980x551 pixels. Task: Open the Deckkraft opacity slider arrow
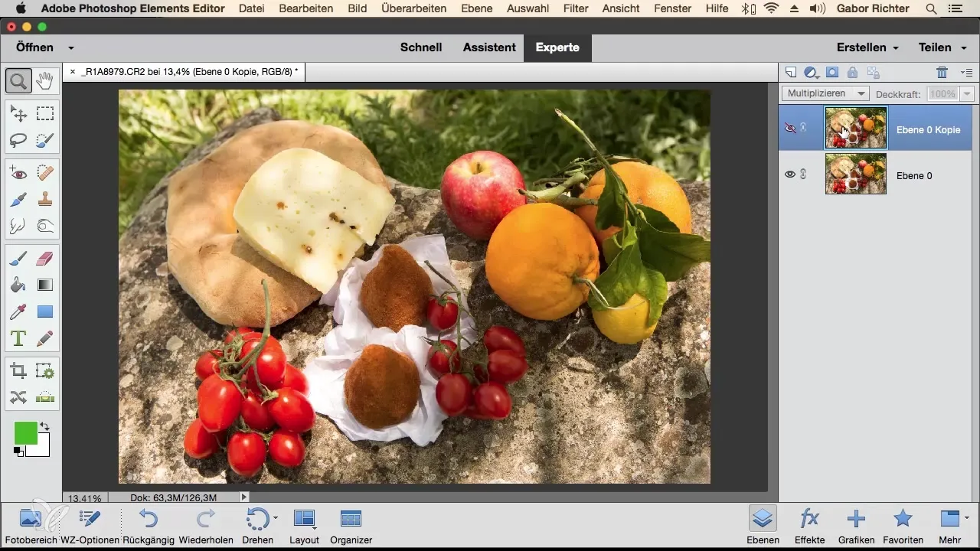click(966, 93)
